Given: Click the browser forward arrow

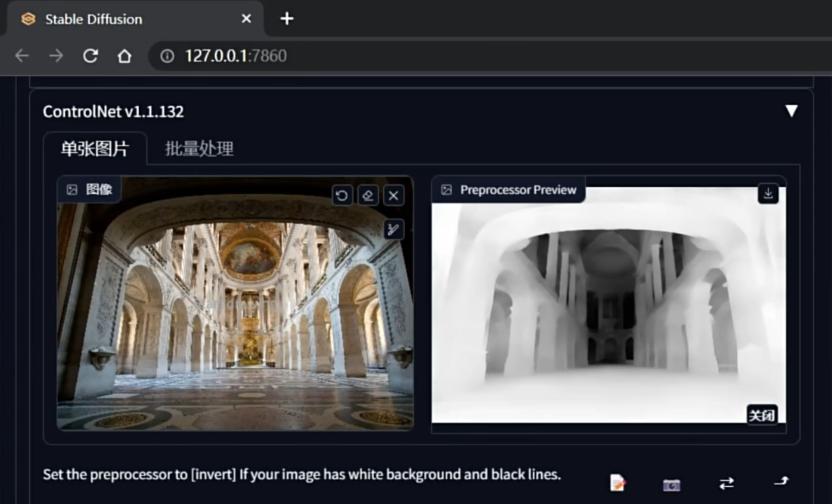Looking at the screenshot, I should [x=56, y=55].
